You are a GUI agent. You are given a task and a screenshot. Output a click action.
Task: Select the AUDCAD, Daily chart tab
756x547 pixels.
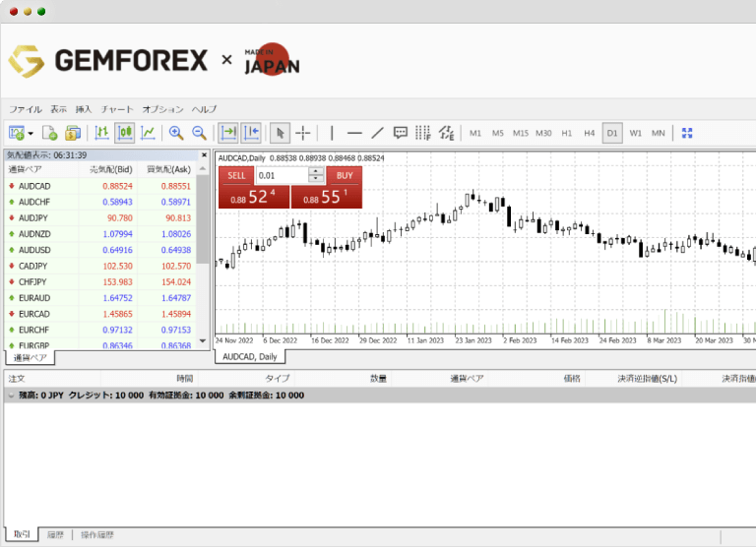click(x=250, y=357)
